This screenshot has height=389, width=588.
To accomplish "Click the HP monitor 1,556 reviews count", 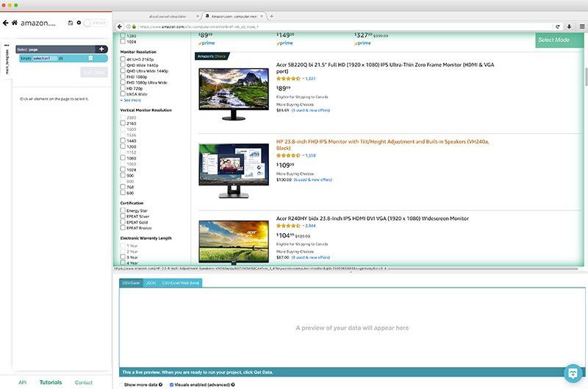I will pyautogui.click(x=310, y=155).
